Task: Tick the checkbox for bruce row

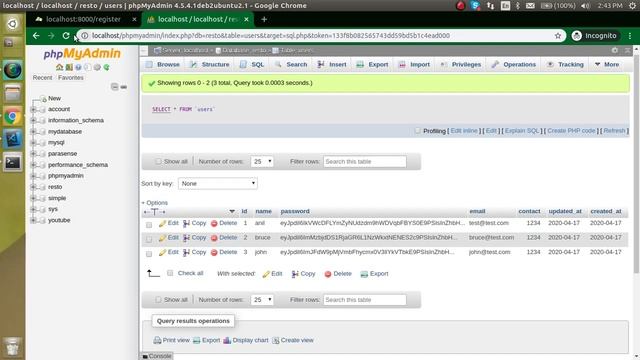Action: tap(149, 239)
